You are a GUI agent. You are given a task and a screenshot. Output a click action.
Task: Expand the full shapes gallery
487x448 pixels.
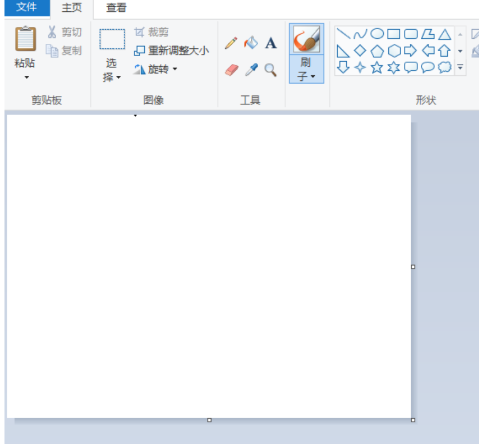coord(460,67)
